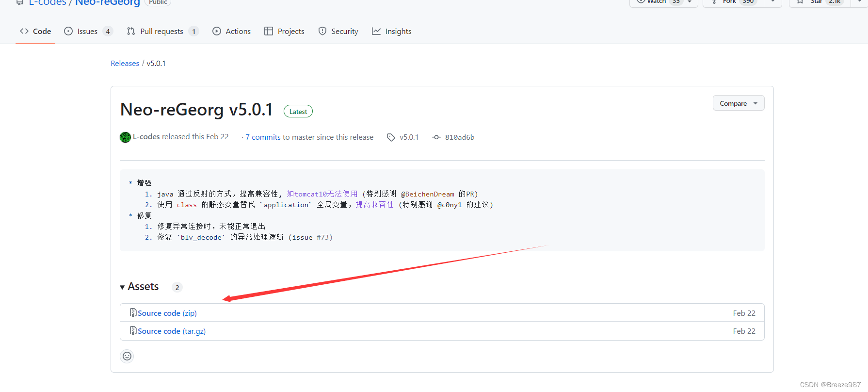Click the @c0ny1 mention in notes
868x392 pixels.
tap(450, 205)
